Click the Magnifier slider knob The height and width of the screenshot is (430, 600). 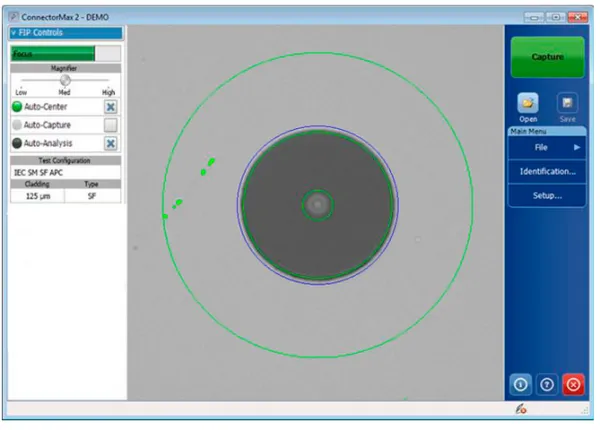click(x=65, y=79)
